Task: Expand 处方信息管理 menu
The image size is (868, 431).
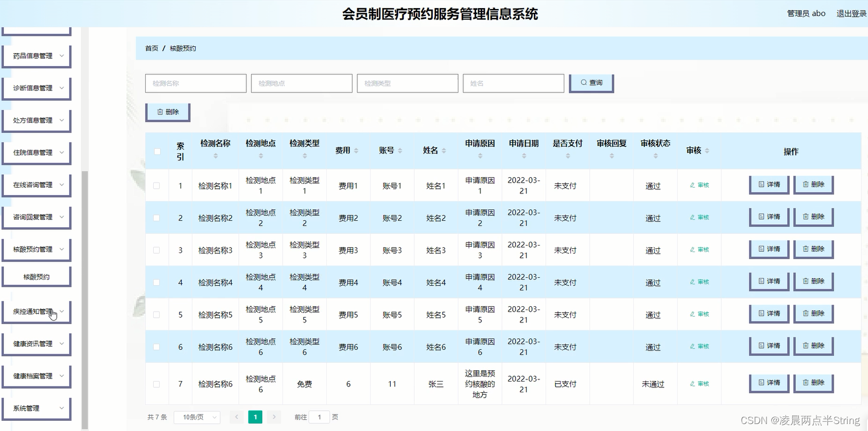Action: (x=37, y=120)
